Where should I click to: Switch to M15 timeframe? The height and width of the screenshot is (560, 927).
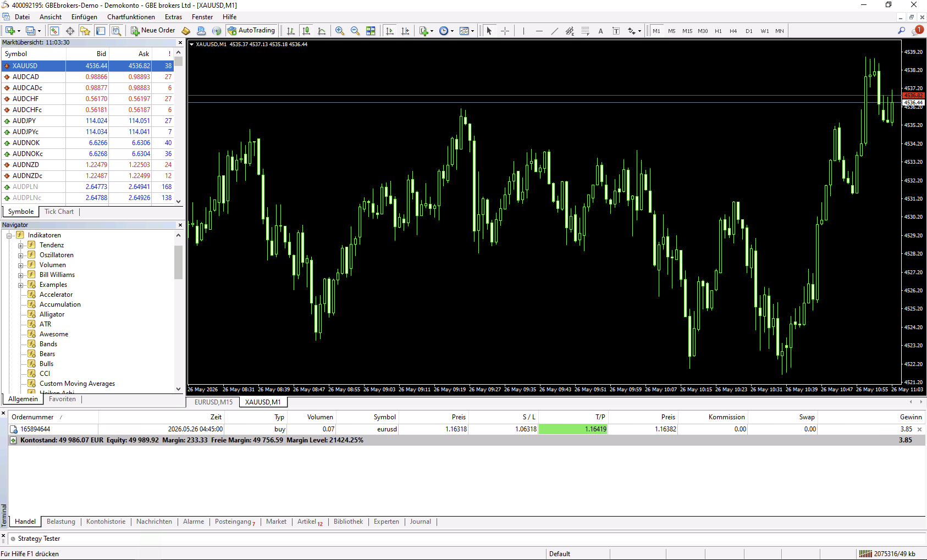687,31
